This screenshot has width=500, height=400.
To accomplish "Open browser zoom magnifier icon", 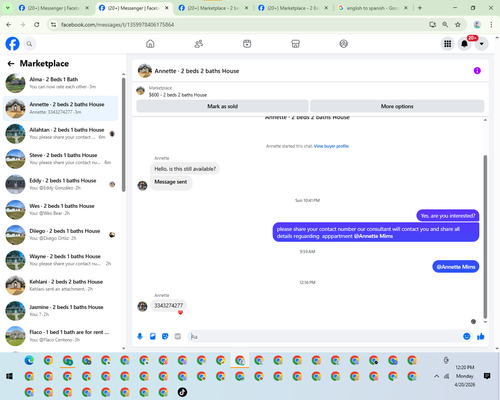I will [445, 24].
